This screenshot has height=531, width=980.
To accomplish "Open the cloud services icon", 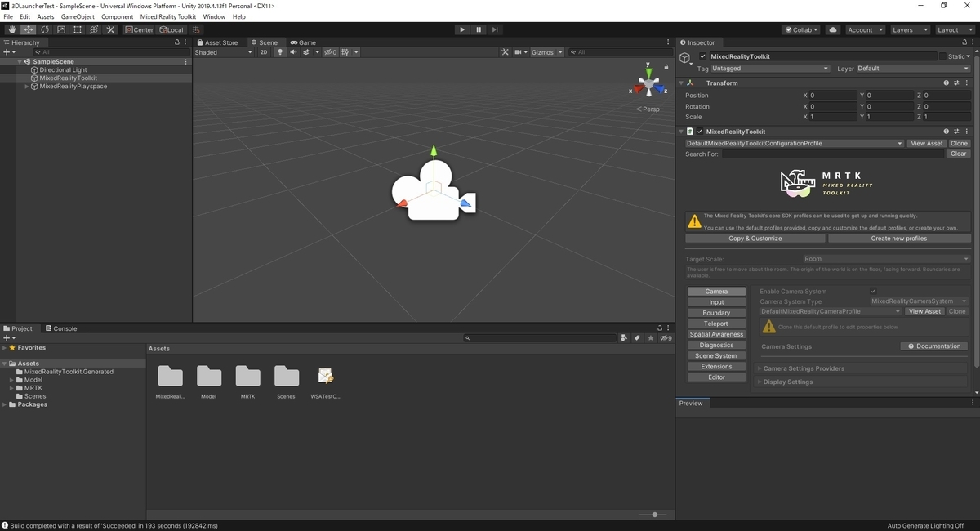I will pos(833,29).
